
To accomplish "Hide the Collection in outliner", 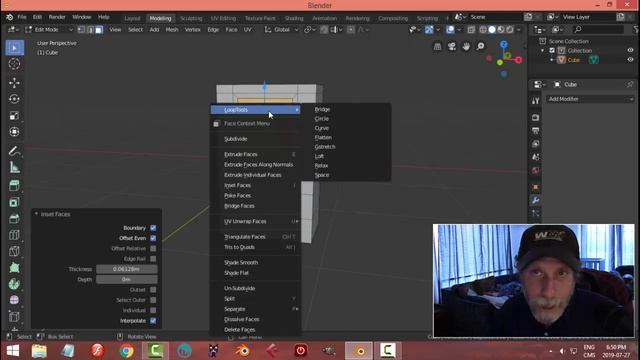I will coord(630,50).
